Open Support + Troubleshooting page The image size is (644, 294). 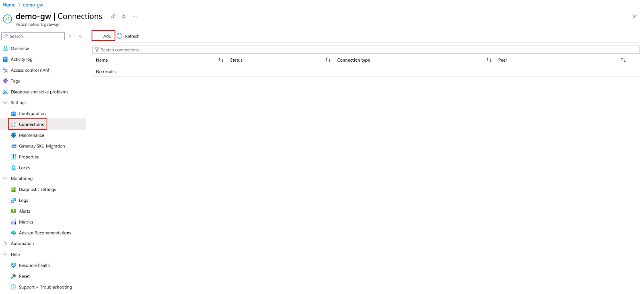tap(45, 287)
